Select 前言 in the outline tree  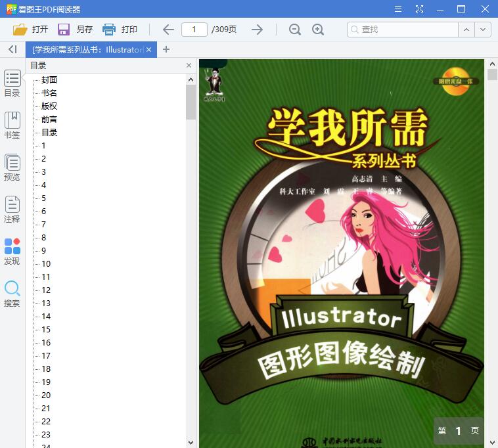click(x=49, y=120)
